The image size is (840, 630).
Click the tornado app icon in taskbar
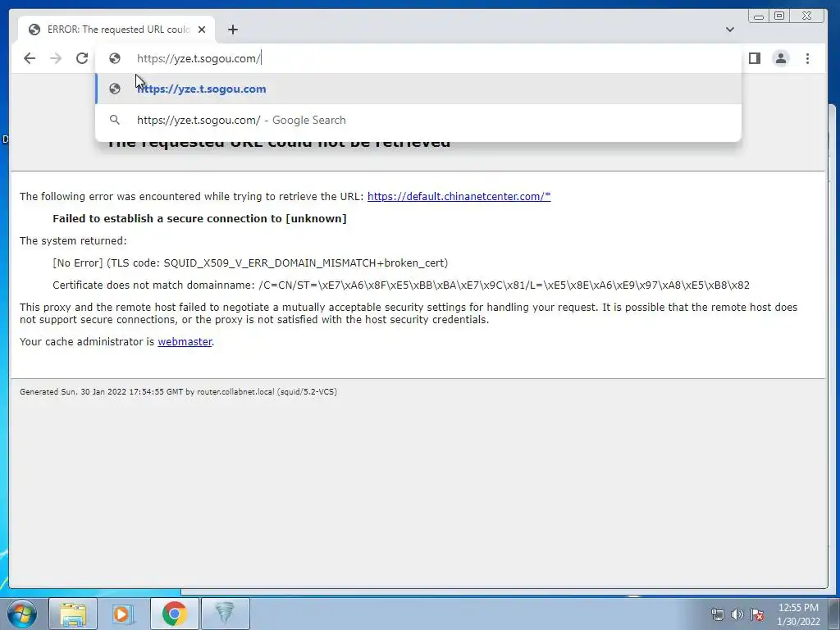coord(225,614)
